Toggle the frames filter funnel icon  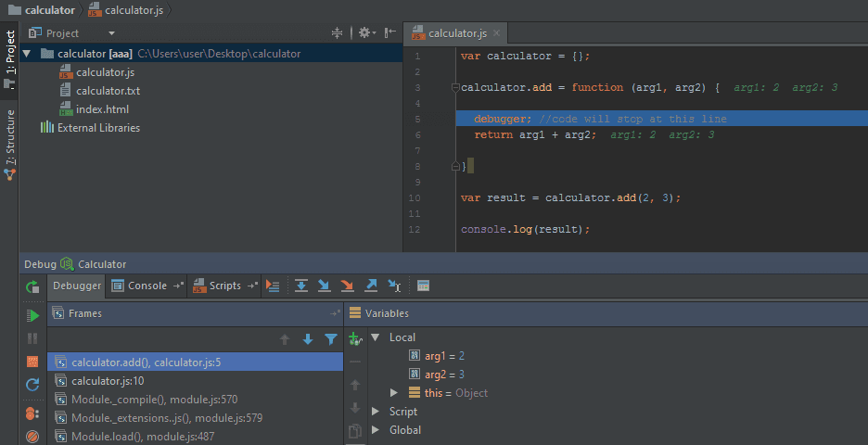pyautogui.click(x=331, y=339)
